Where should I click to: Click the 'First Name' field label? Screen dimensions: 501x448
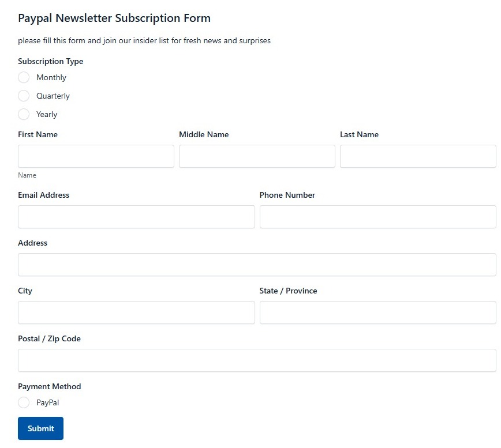[38, 134]
